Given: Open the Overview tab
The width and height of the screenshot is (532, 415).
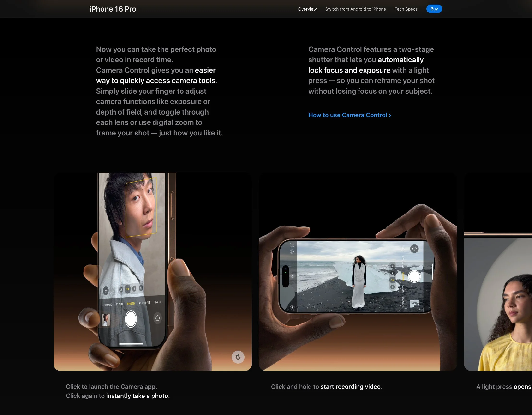Looking at the screenshot, I should click(307, 9).
